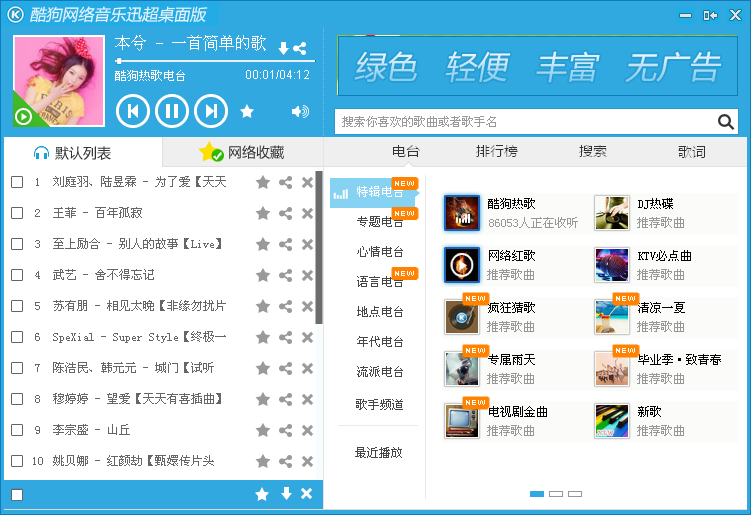Select checkbox for 陈浩民、韩元元 - 城门
The height and width of the screenshot is (515, 751).
point(17,368)
